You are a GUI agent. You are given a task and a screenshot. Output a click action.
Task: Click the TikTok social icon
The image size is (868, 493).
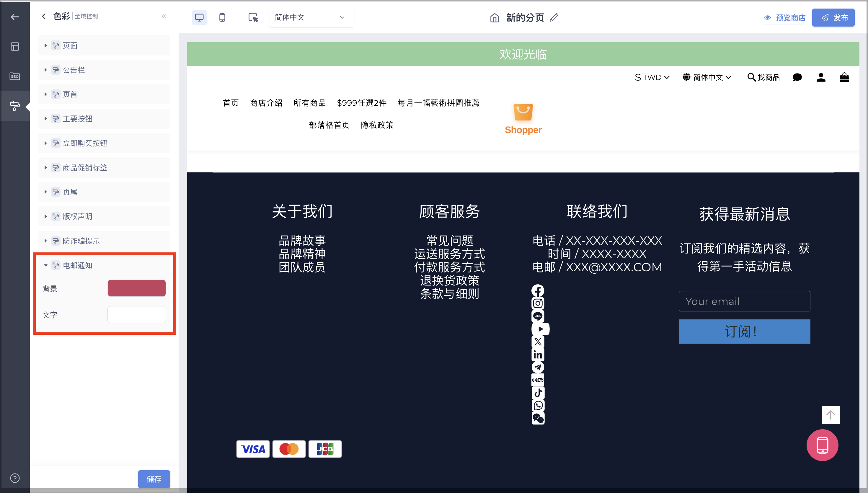pyautogui.click(x=538, y=393)
